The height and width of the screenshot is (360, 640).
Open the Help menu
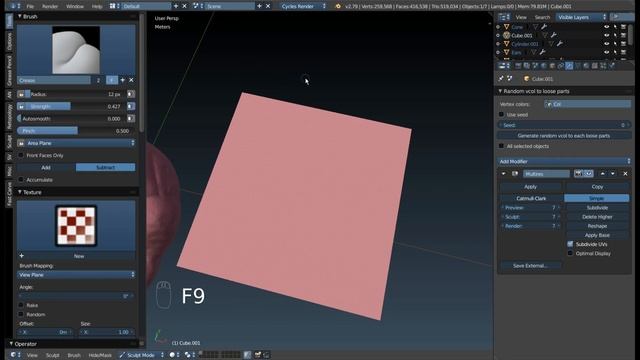[x=97, y=6]
